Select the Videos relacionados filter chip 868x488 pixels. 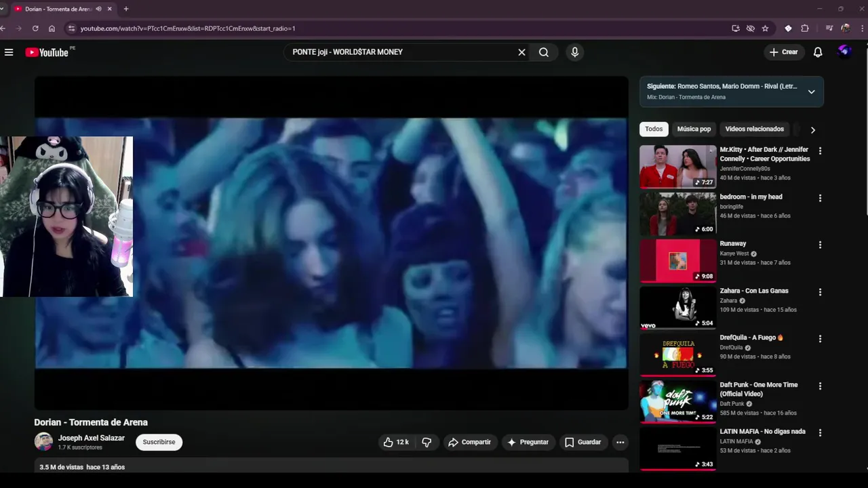[x=754, y=129]
